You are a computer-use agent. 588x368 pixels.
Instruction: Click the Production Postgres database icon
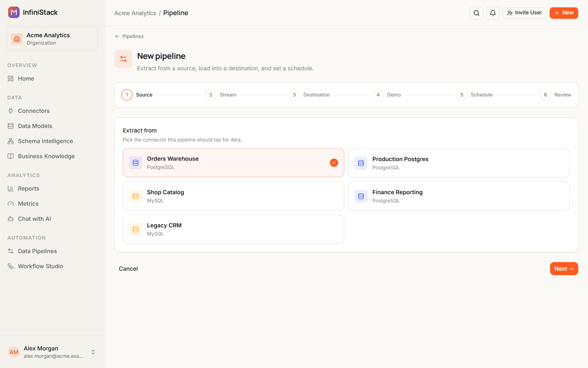click(x=361, y=163)
